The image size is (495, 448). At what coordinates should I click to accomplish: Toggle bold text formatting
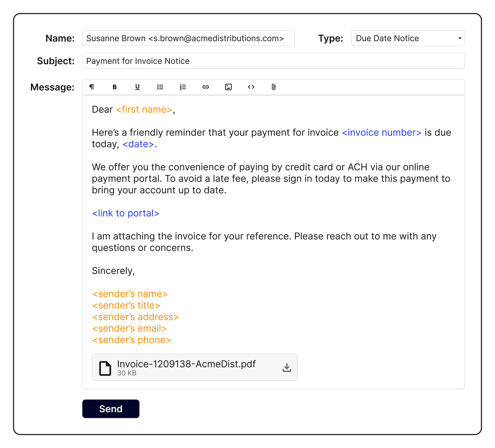(x=115, y=87)
